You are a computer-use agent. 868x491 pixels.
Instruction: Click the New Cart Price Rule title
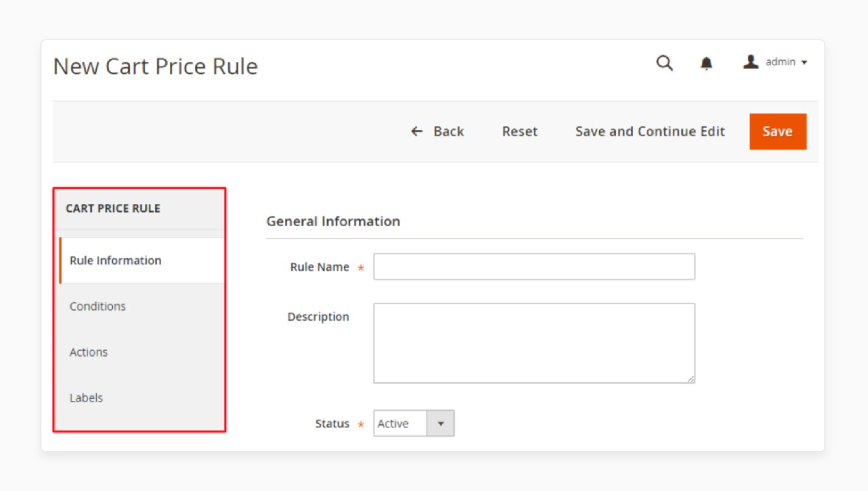155,66
